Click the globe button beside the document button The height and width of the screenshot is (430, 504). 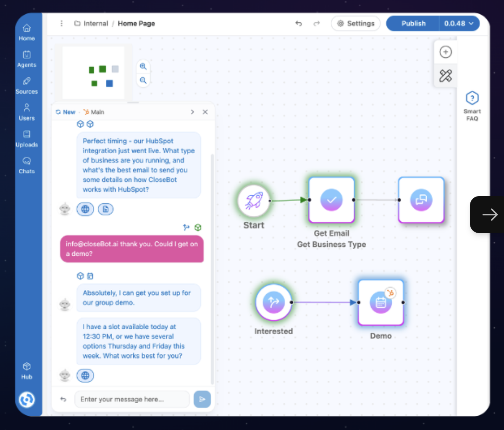click(85, 209)
